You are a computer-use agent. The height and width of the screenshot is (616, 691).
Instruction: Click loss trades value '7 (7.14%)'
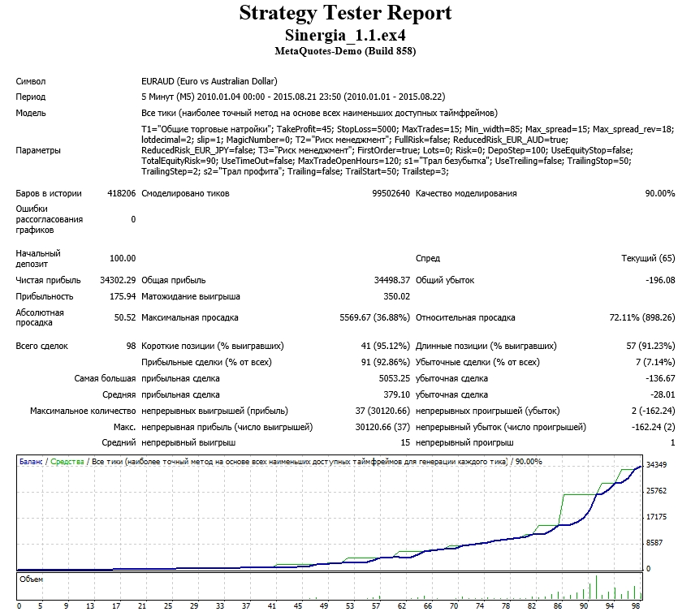pos(655,363)
